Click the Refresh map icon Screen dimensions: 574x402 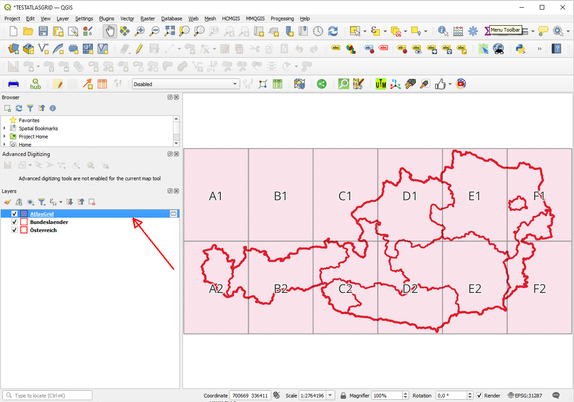pos(333,31)
